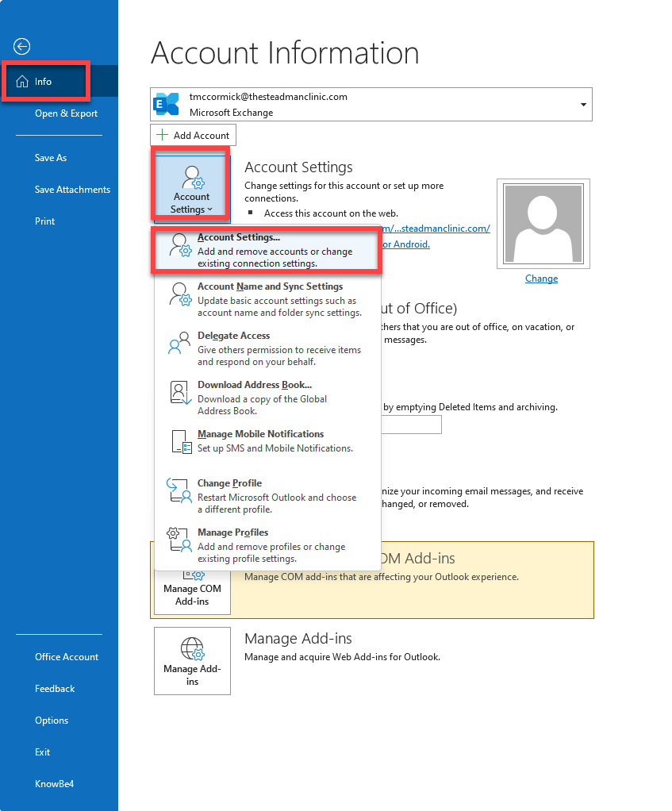Choose Account Name and Sync Settings
This screenshot has width=672, height=811.
(267, 299)
